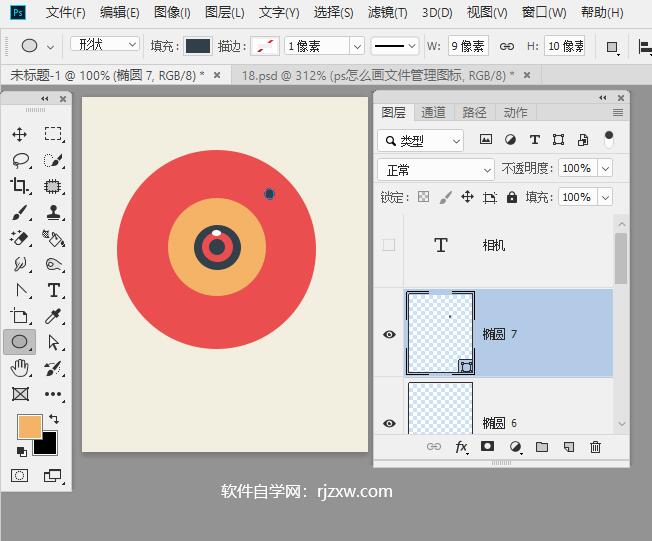
Task: Select the Frame tool
Action: pos(20,393)
